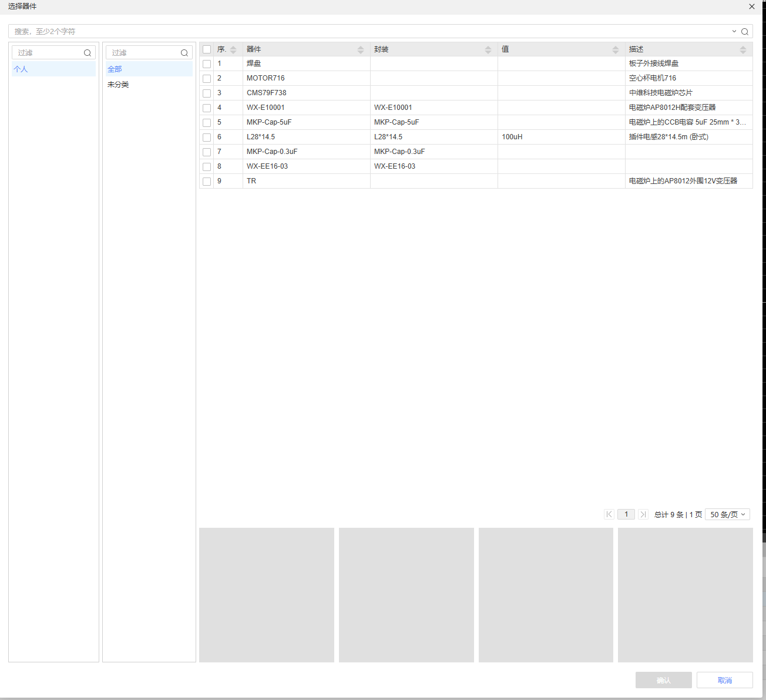Click search icon in 个人 filter box
This screenshot has width=766, height=700.
(88, 53)
